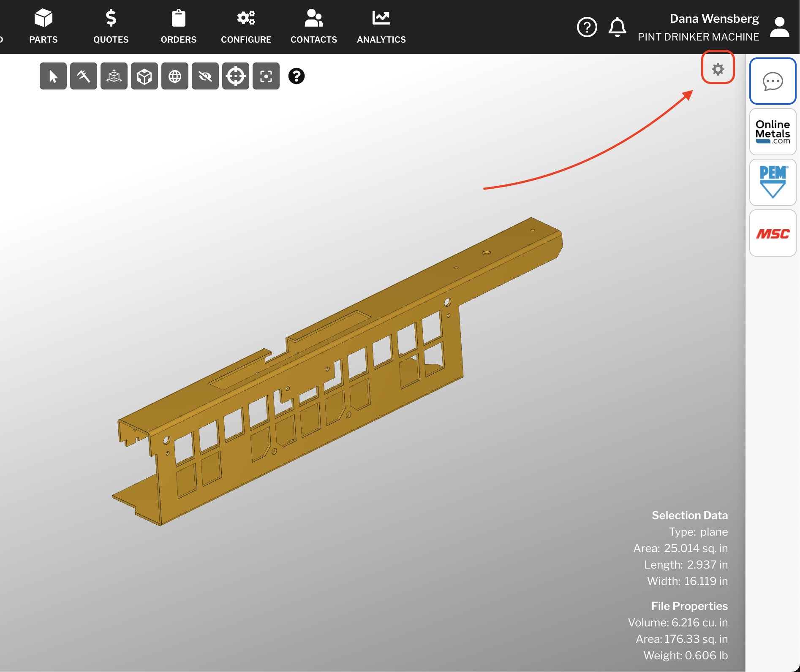
Task: Click the globe view icon
Action: coord(174,76)
